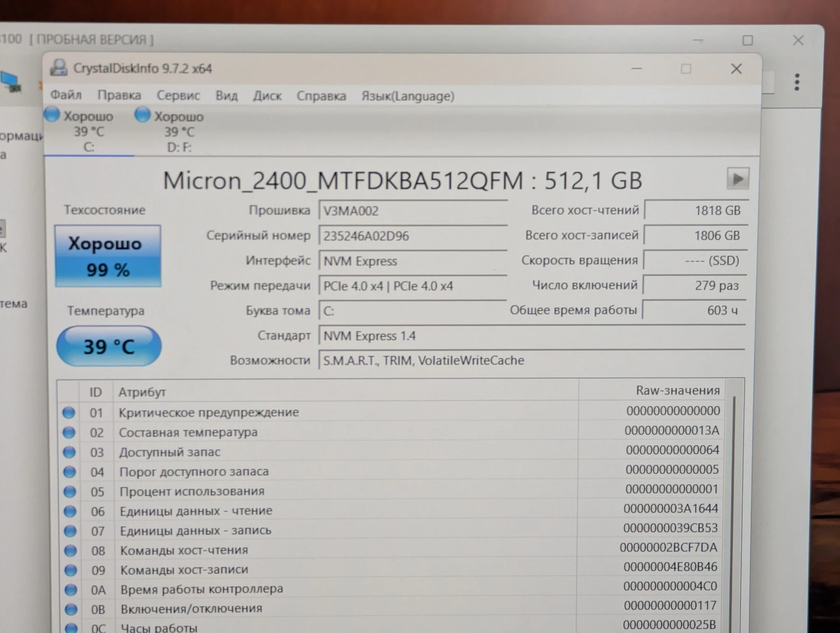Open three-dot menu in background window
Viewport: 840px width, 633px height.
[797, 82]
